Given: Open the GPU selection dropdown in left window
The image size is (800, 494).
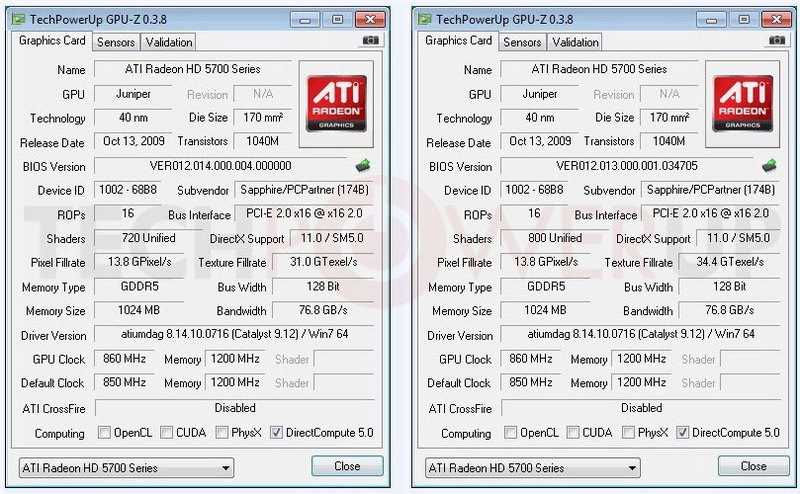Looking at the screenshot, I should 127,467.
